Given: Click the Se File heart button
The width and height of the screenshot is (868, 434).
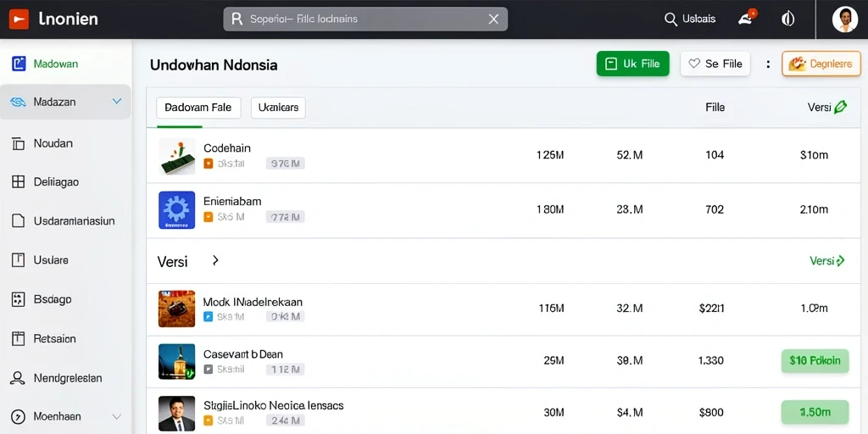Looking at the screenshot, I should [x=715, y=64].
